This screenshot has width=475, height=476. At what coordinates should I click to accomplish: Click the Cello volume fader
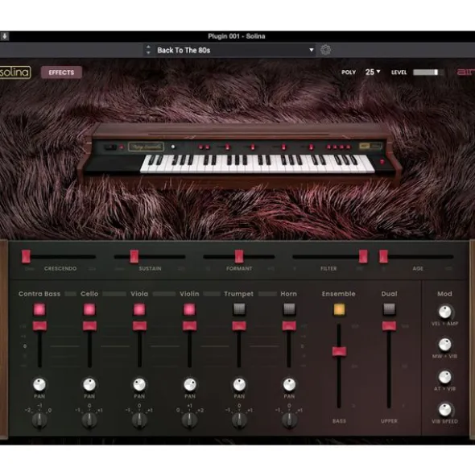pyautogui.click(x=89, y=326)
